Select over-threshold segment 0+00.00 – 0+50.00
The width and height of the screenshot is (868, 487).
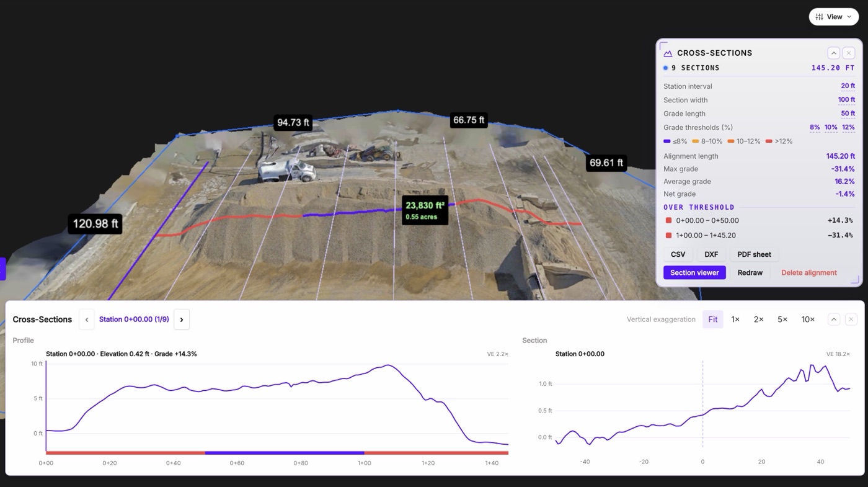(759, 220)
